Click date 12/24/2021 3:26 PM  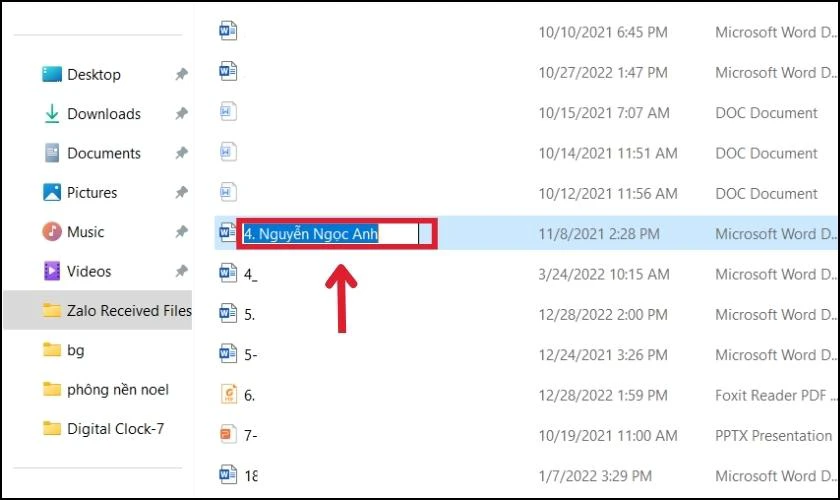pos(603,355)
